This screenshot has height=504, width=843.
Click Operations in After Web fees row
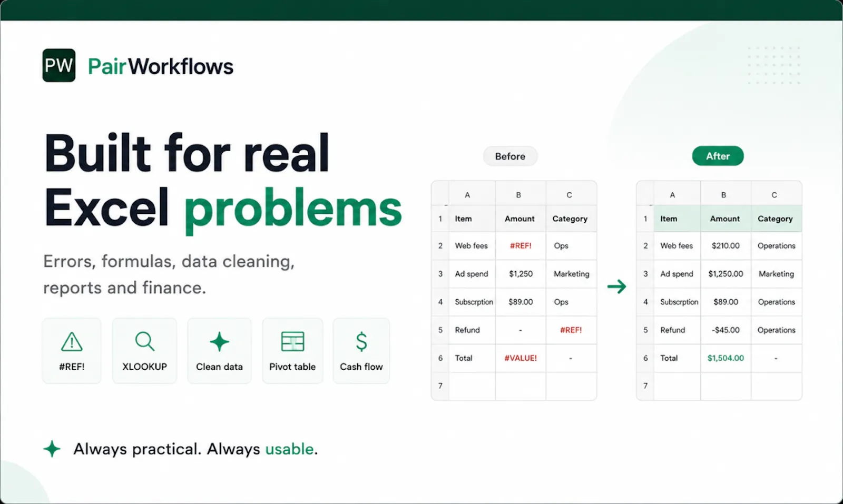776,245
